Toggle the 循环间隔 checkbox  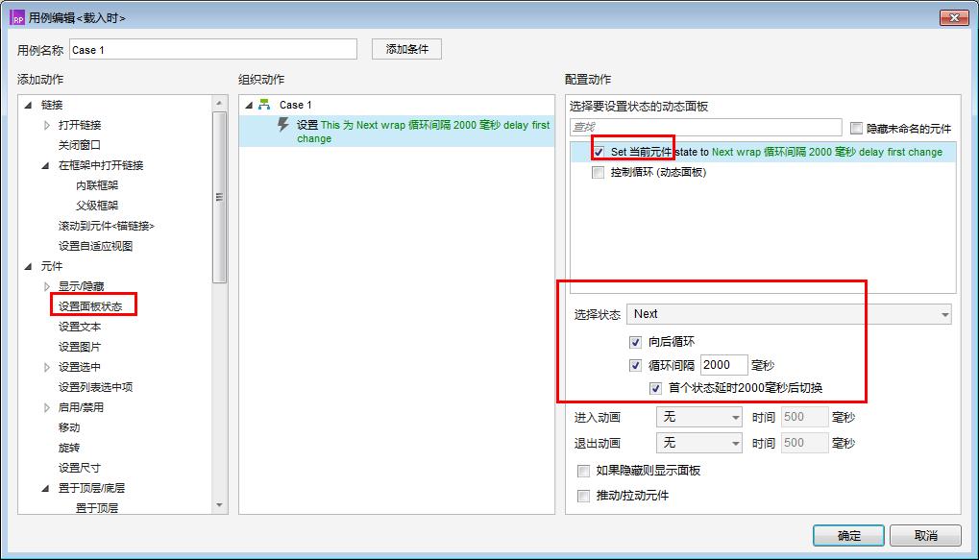coord(635,365)
